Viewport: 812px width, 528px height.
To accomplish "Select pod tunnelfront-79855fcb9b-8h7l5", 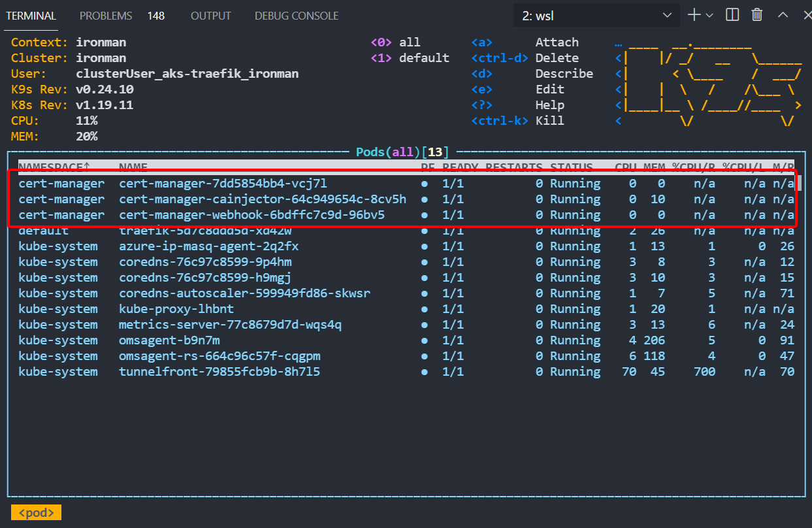I will point(406,372).
